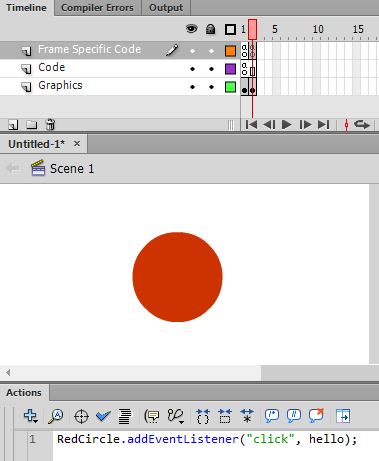Select the Untitled-1* document tab
379x461 pixels.
36,144
